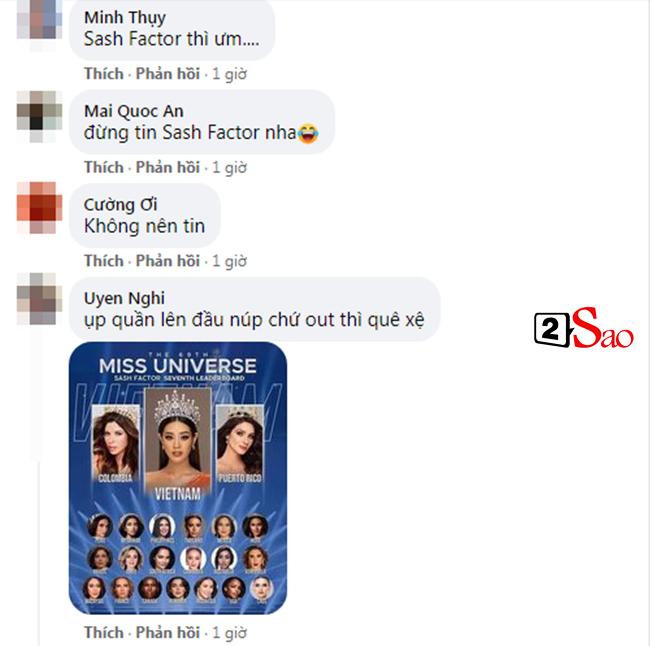Reply to Uyen Nghi's comment via Phản hồi

[168, 633]
